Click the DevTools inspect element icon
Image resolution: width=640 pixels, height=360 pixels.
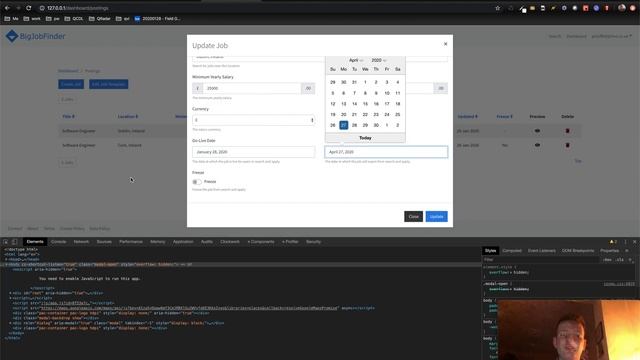click(x=6, y=242)
